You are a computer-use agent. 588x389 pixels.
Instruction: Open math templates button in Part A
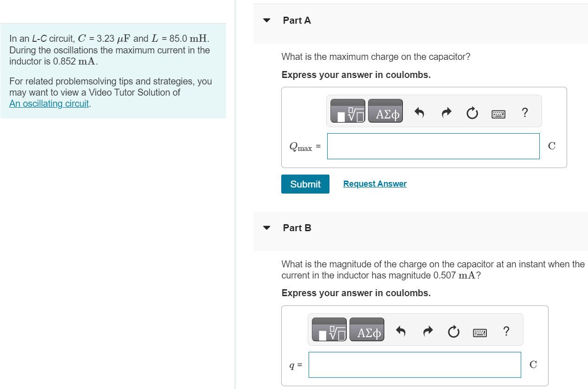[x=348, y=111]
